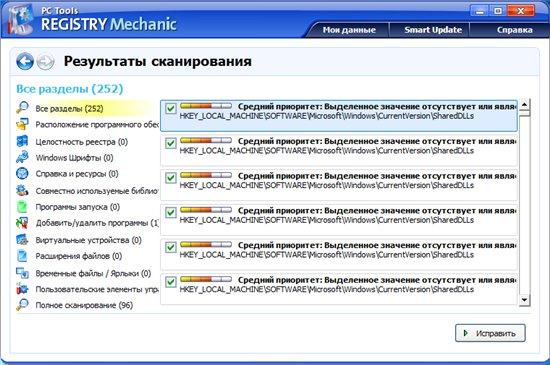Image resolution: width=550 pixels, height=365 pixels.
Task: Click the Виртуальные устройства icon
Action: pyautogui.click(x=22, y=240)
